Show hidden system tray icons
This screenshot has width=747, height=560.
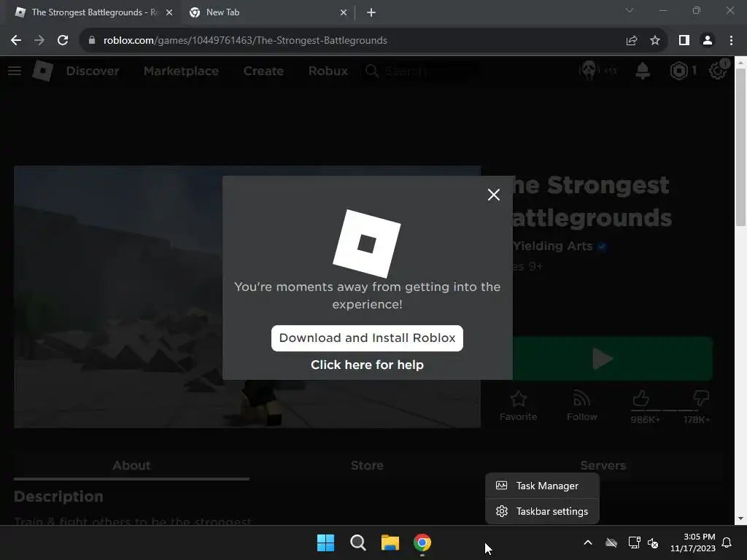point(588,542)
